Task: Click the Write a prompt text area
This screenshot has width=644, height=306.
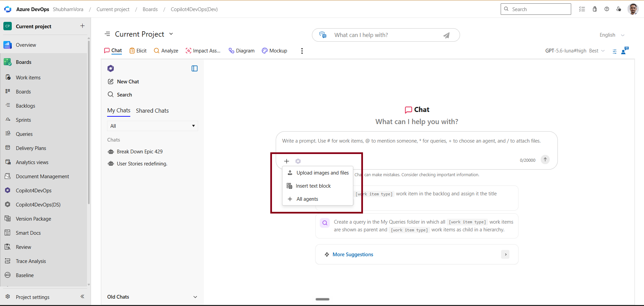Action: [417, 141]
